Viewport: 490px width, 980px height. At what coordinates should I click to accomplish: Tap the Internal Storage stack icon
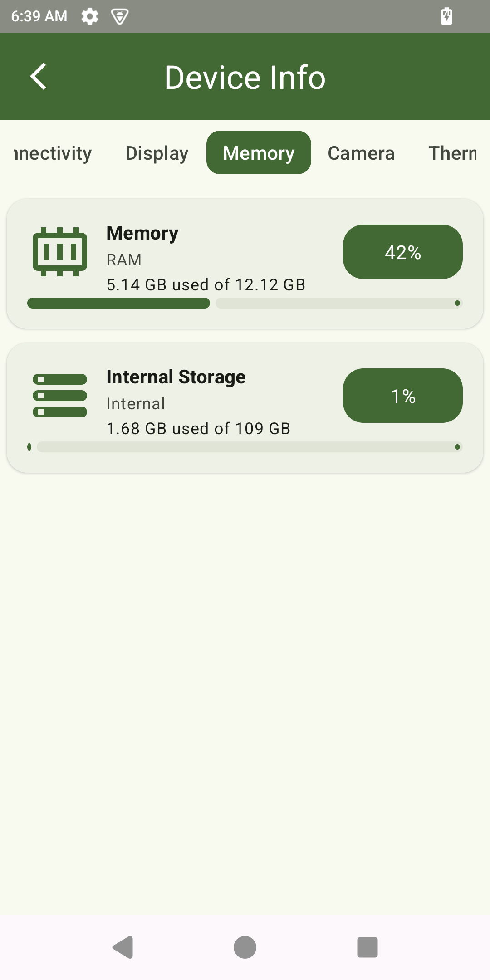60,395
